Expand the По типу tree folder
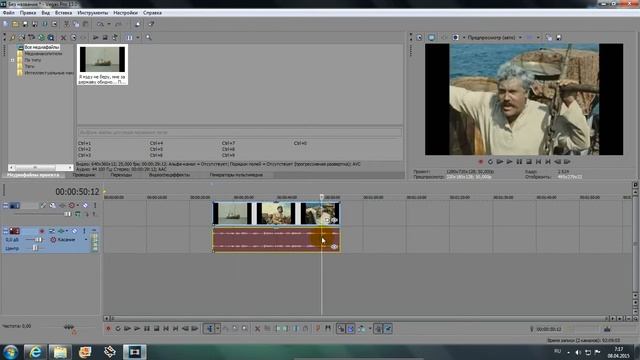Image resolution: width=640 pixels, height=360 pixels. [12, 60]
